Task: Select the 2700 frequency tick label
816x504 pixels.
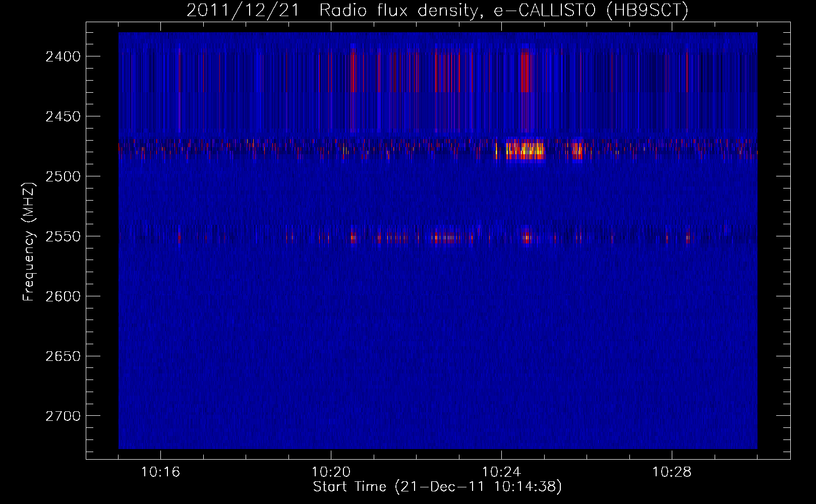Action: coord(63,416)
